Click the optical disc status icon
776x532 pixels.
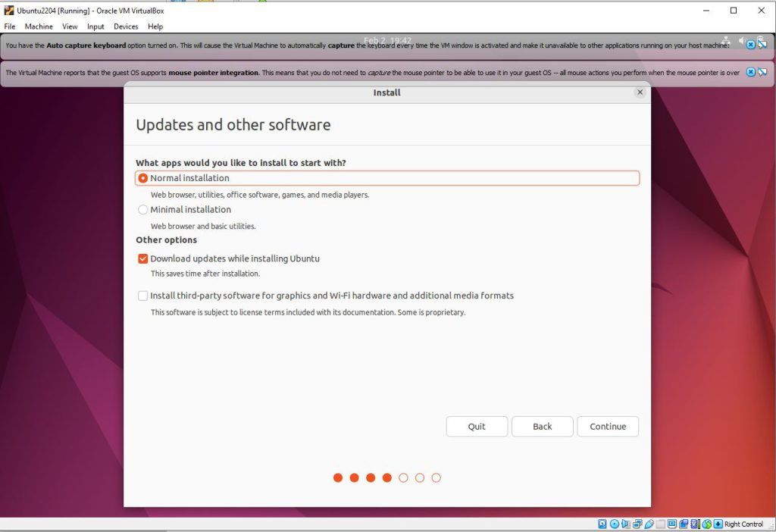614,524
